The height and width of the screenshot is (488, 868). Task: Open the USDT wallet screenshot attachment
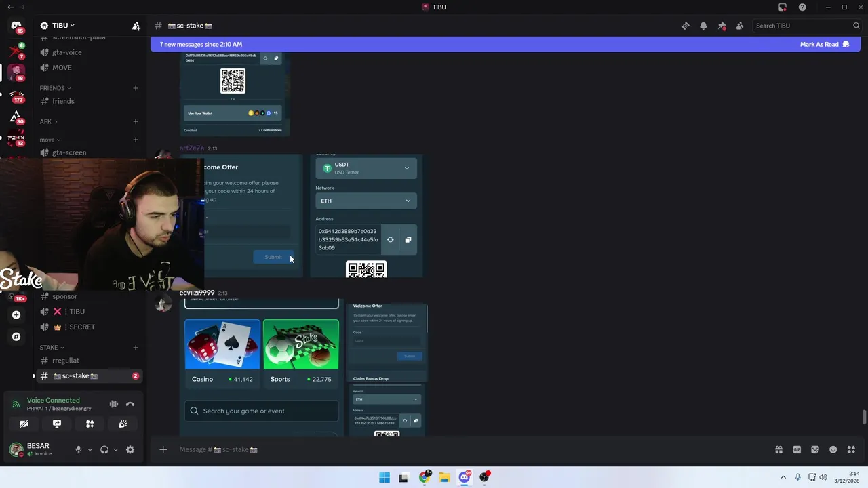366,216
